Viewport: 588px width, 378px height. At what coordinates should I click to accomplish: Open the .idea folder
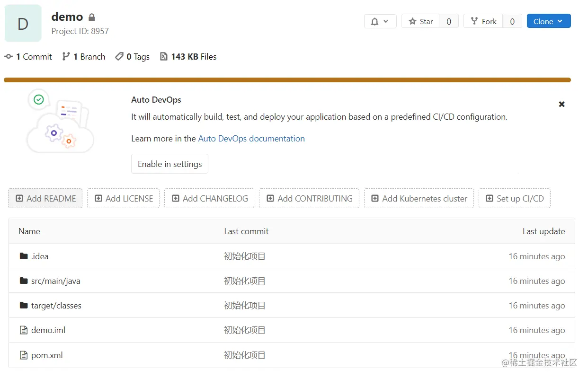click(40, 256)
